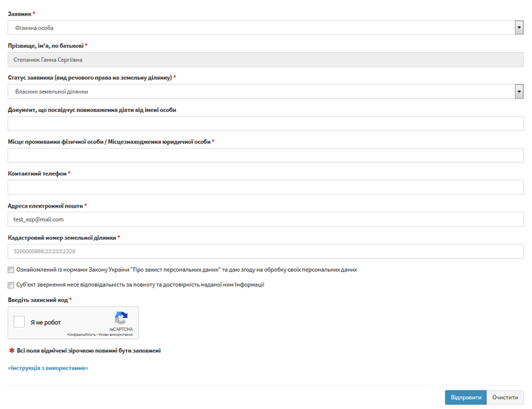Viewport: 532px width, 409px height.
Task: Click the personal data law consent label text
Action: (186, 270)
